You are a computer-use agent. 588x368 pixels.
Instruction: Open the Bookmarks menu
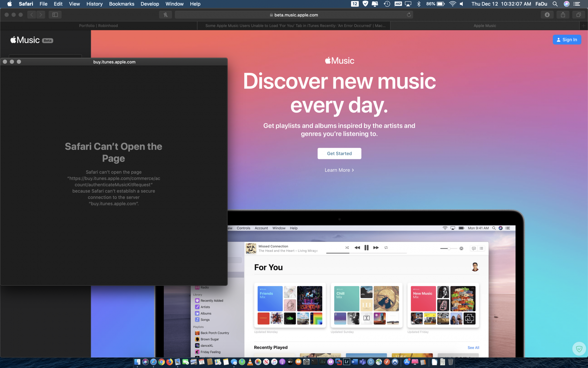[121, 4]
